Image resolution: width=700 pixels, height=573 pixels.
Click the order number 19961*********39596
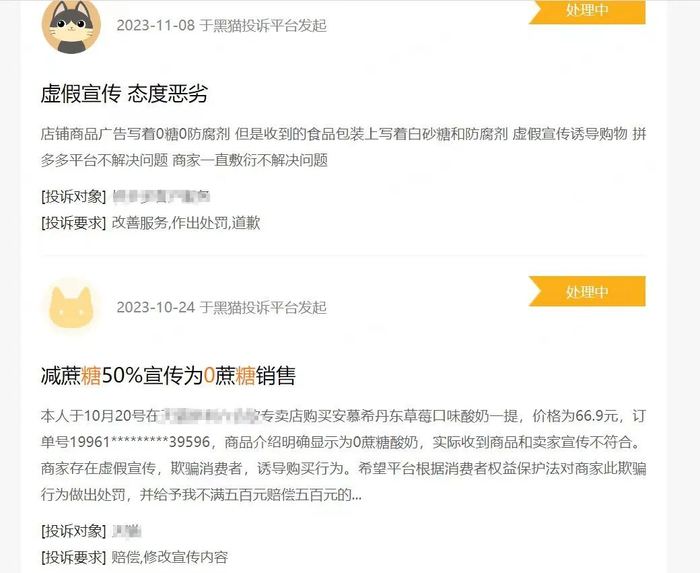tap(140, 442)
